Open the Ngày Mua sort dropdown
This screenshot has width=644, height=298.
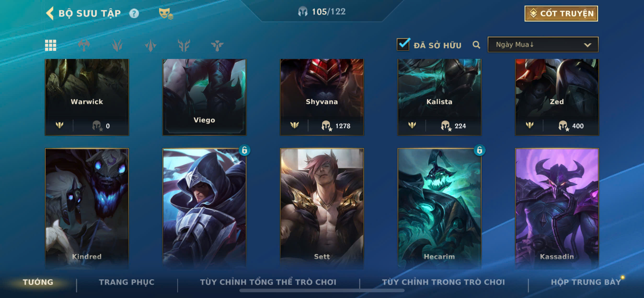pyautogui.click(x=543, y=45)
